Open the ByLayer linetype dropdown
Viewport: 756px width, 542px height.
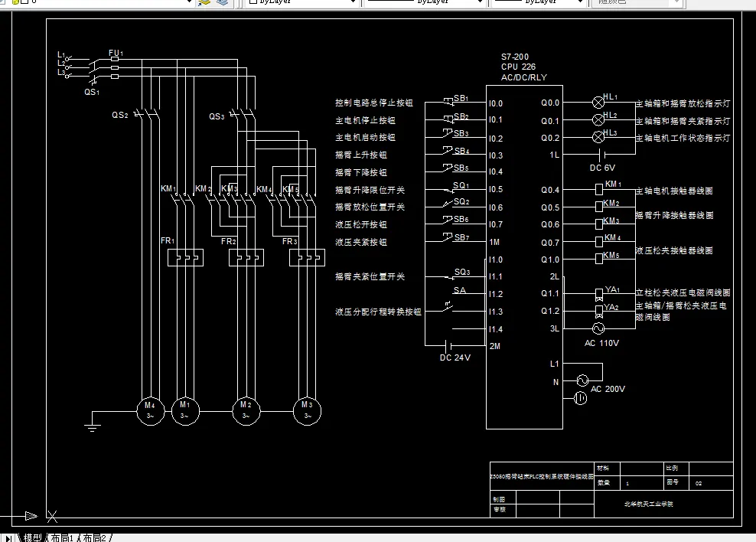pyautogui.click(x=480, y=2)
